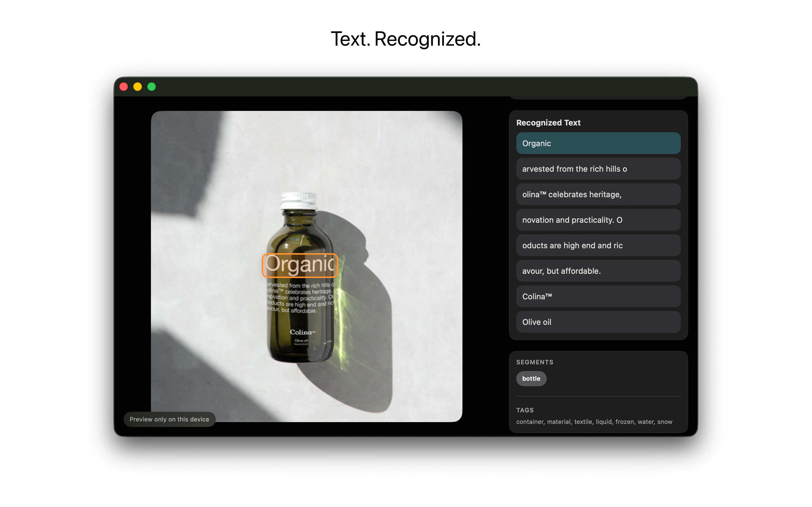Toggle the "bottle" segment chip
The height and width of the screenshot is (507, 812).
click(531, 379)
